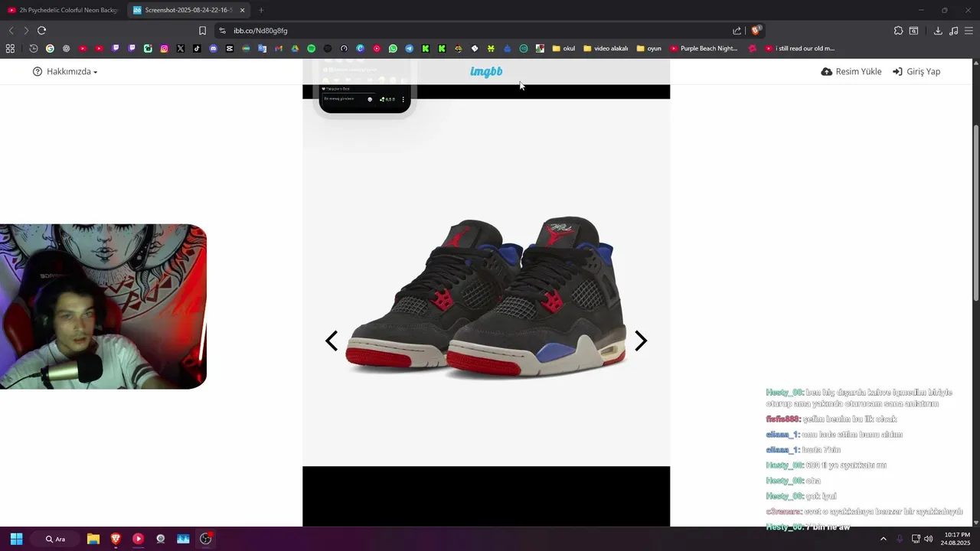Screen dimensions: 980x551
Task: Open sidebar panel icon in browser toolbar
Action: pos(913,31)
